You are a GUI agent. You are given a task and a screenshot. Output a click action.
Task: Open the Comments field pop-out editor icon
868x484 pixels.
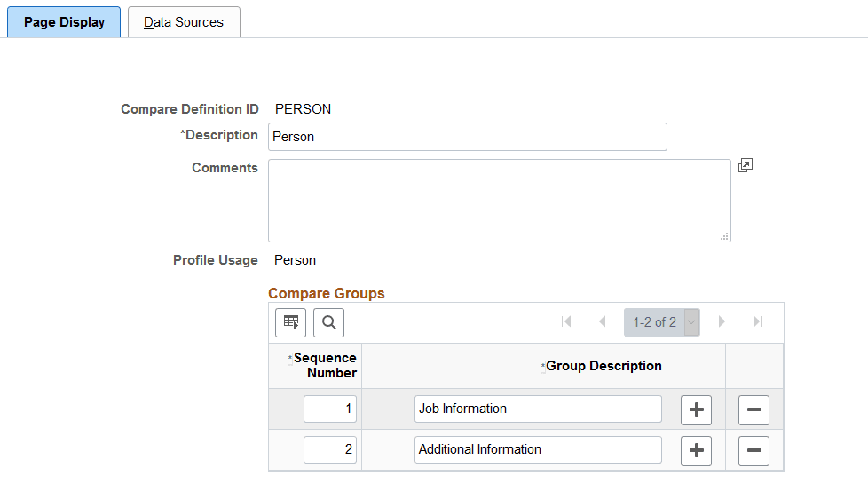[x=746, y=165]
